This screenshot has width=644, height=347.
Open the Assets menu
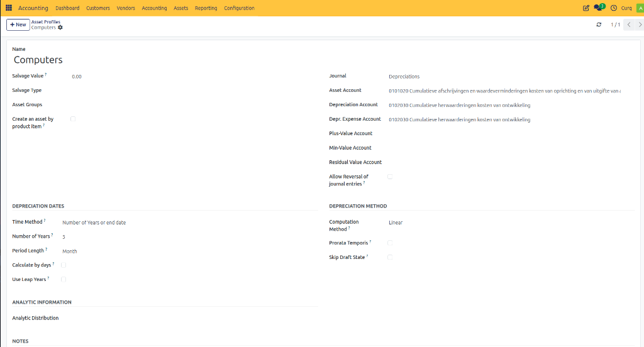coord(180,8)
